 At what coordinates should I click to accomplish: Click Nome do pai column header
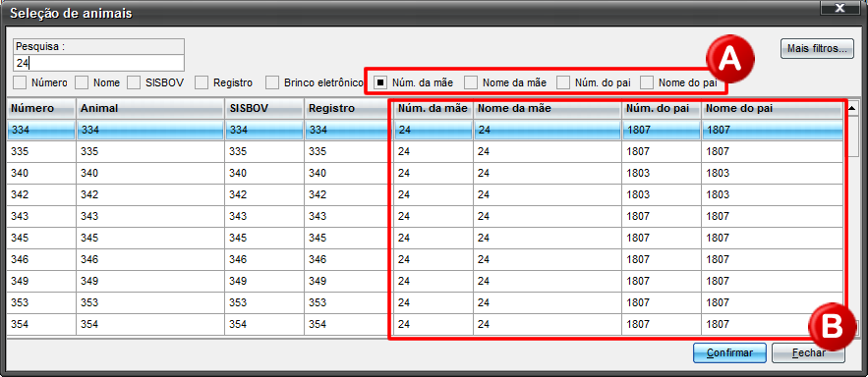click(x=773, y=109)
